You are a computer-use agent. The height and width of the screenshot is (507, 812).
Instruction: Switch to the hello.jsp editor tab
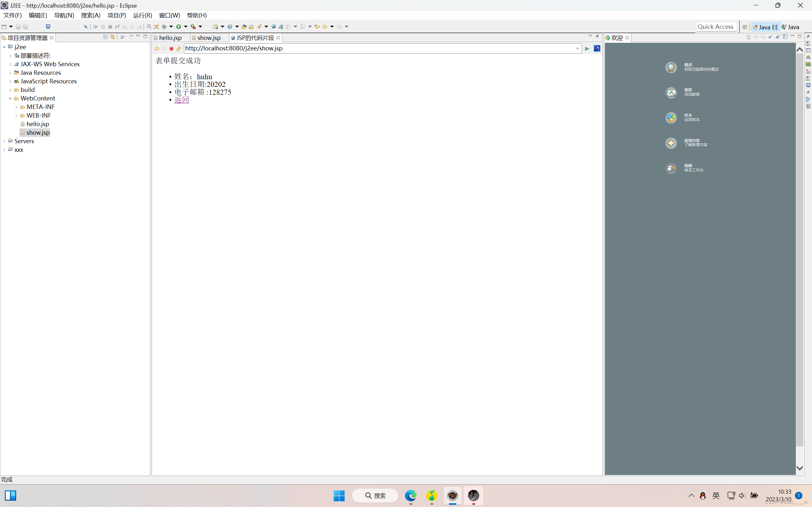pyautogui.click(x=170, y=38)
